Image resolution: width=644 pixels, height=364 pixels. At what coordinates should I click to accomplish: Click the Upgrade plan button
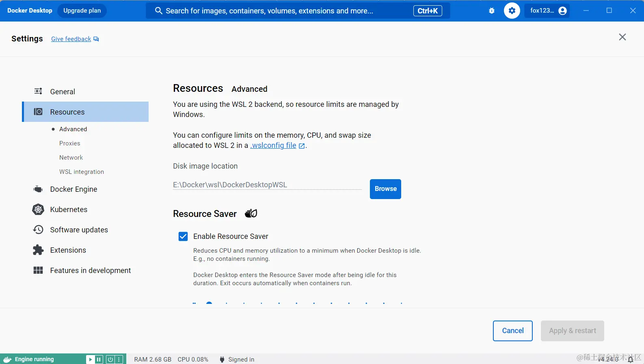click(82, 11)
